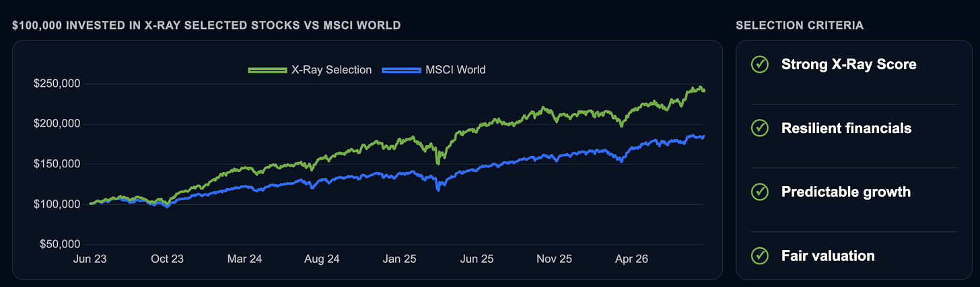This screenshot has width=980, height=287.
Task: Click the "SELECTION CRITERIA" heading
Action: [800, 26]
